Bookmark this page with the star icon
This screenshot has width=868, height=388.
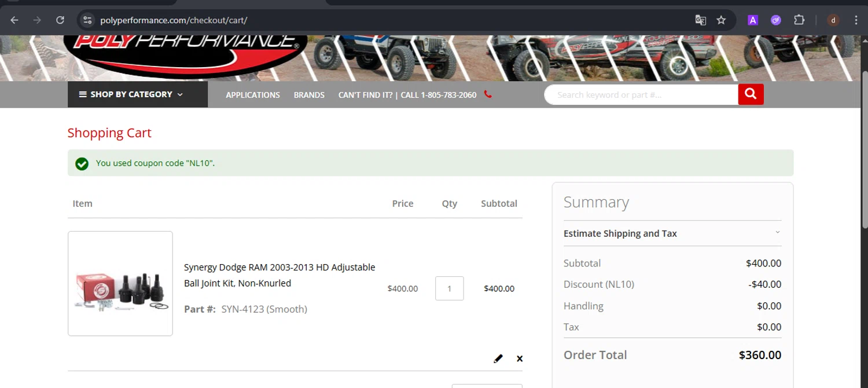pos(721,20)
